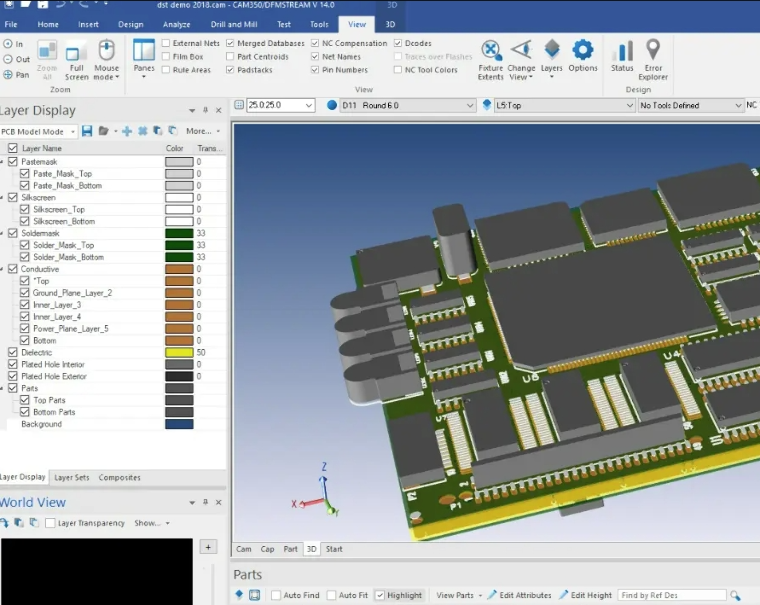Uncheck the Silkscreen_Top layer
Screen dimensions: 760x605
pos(25,209)
